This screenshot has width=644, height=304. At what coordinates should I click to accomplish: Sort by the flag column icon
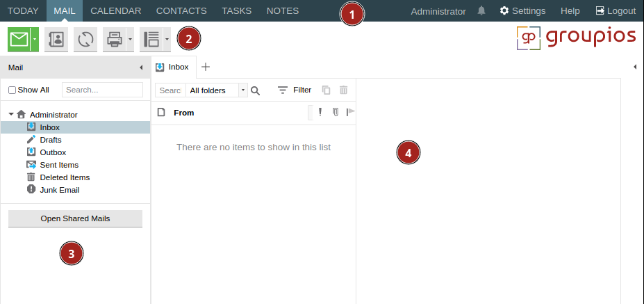[350, 112]
